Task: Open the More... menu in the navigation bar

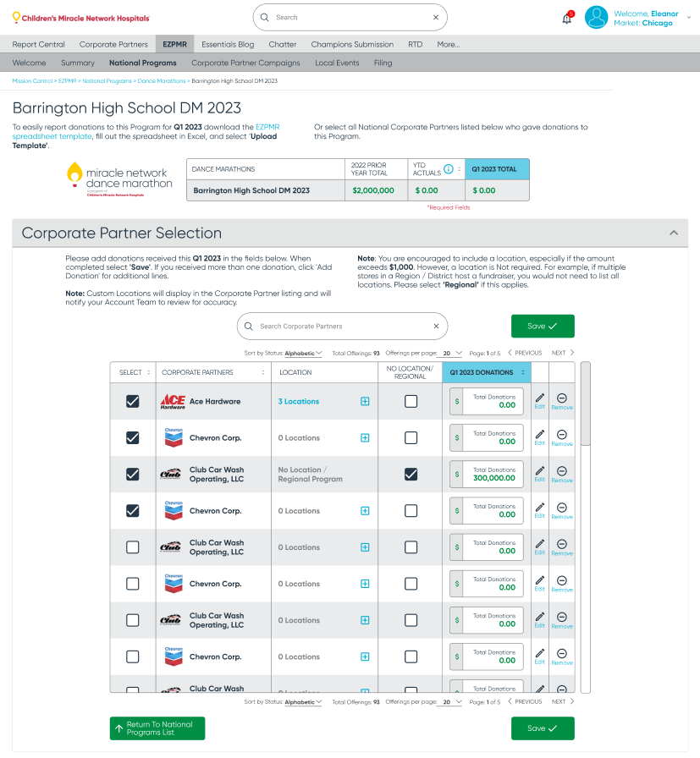Action: 449,44
